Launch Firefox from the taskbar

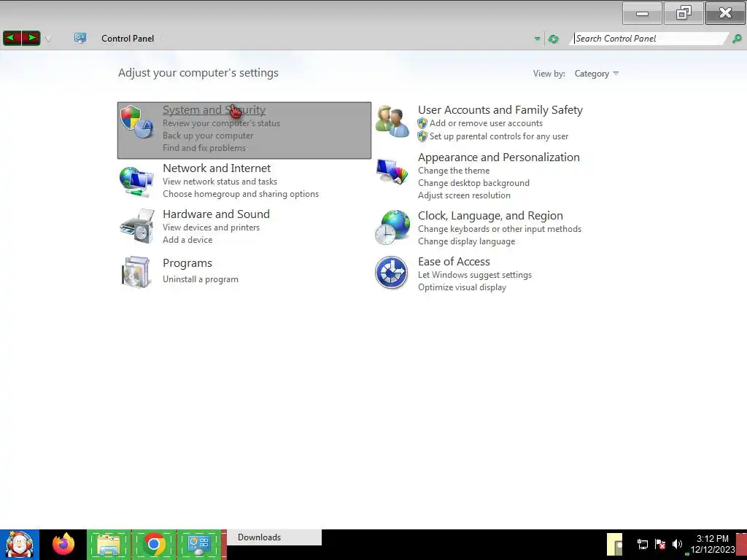pyautogui.click(x=63, y=544)
